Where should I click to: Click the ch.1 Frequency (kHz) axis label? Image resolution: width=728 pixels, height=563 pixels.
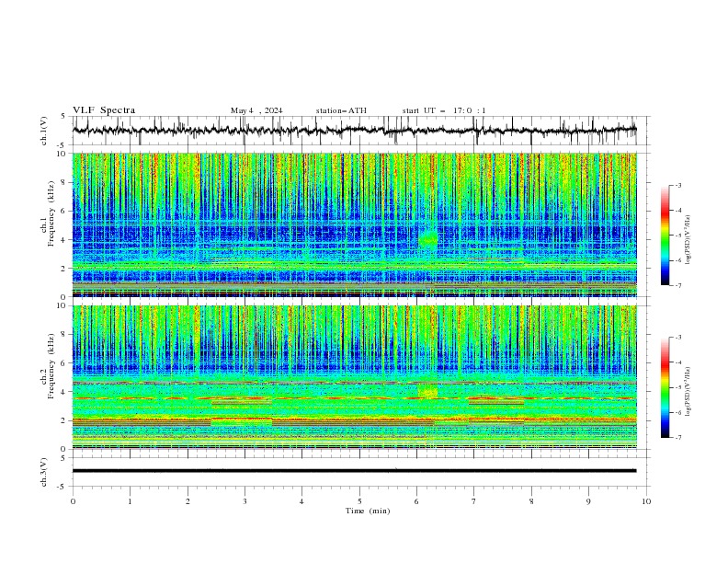coord(48,224)
